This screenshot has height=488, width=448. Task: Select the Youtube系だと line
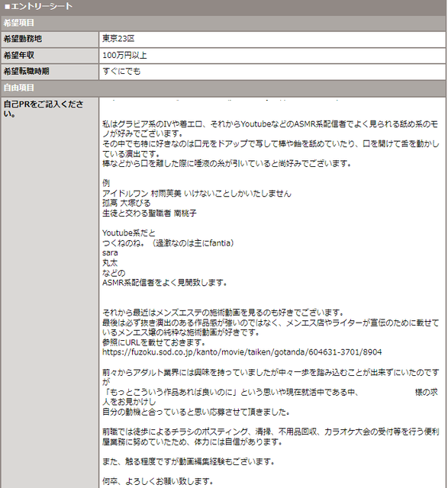tap(129, 233)
